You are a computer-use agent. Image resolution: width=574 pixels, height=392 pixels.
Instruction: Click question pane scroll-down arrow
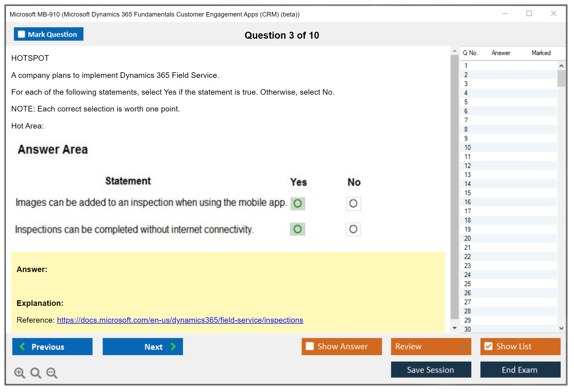pyautogui.click(x=454, y=328)
